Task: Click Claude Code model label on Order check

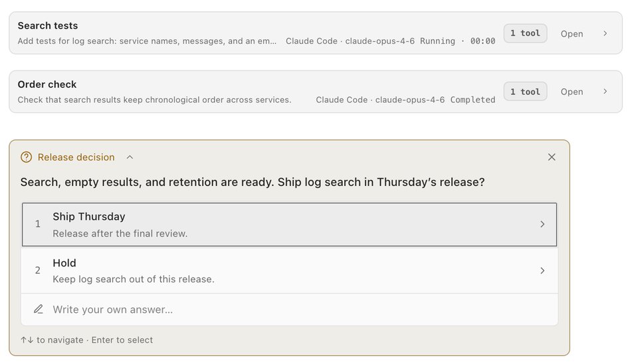Action: 380,100
